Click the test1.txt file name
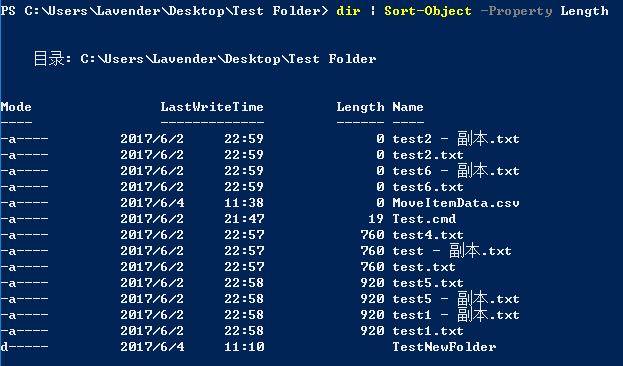Image resolution: width=623 pixels, height=366 pixels. [x=428, y=331]
